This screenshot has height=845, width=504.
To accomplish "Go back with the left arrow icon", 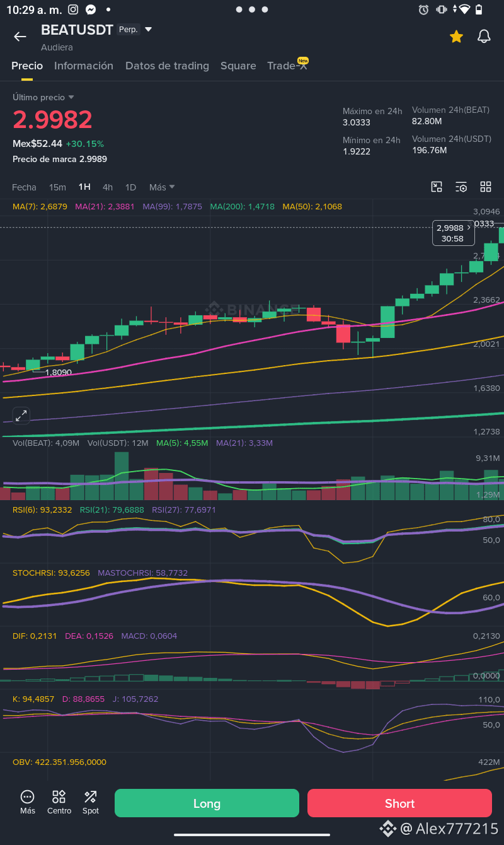I will (x=20, y=37).
